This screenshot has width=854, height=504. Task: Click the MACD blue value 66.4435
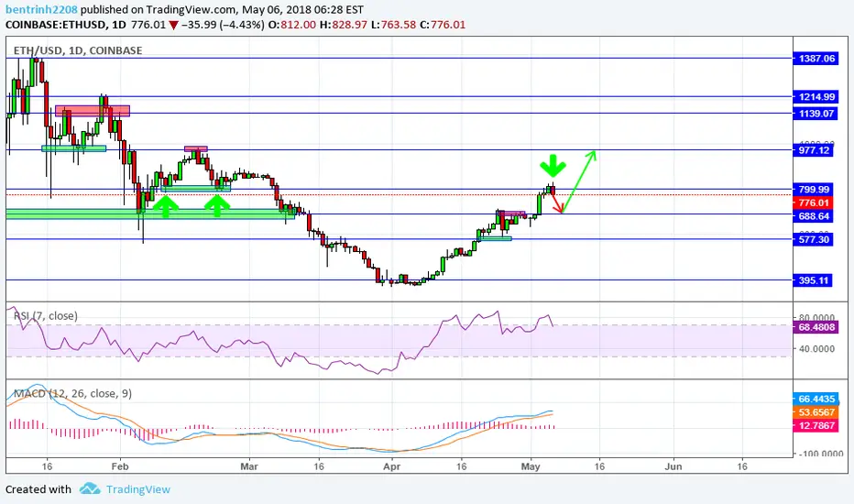pyautogui.click(x=816, y=399)
